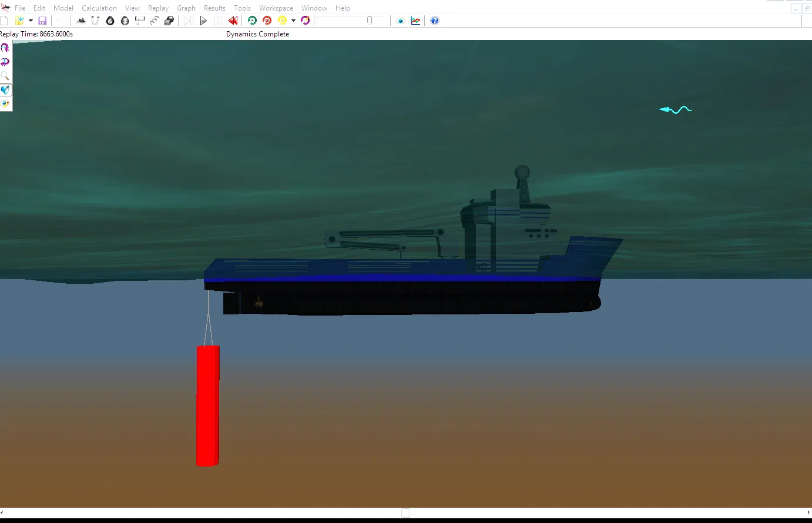Click the rotate view up icon
The image size is (812, 523).
(5, 48)
